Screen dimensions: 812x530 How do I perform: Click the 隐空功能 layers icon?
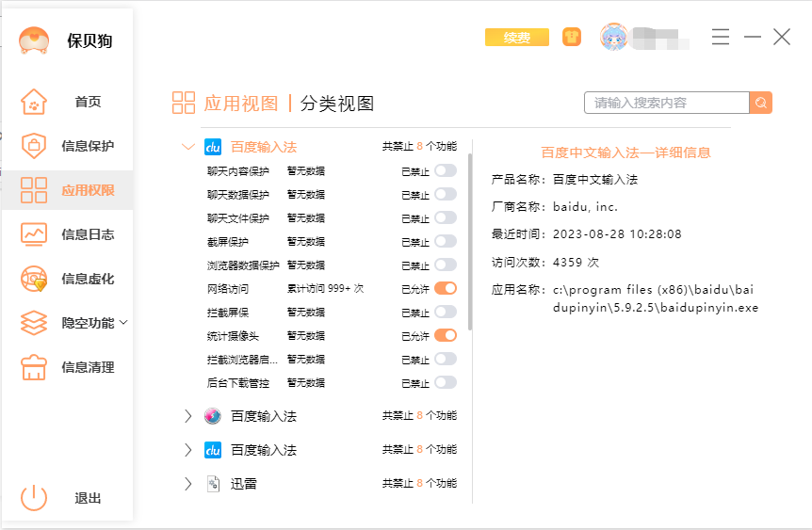[x=34, y=323]
